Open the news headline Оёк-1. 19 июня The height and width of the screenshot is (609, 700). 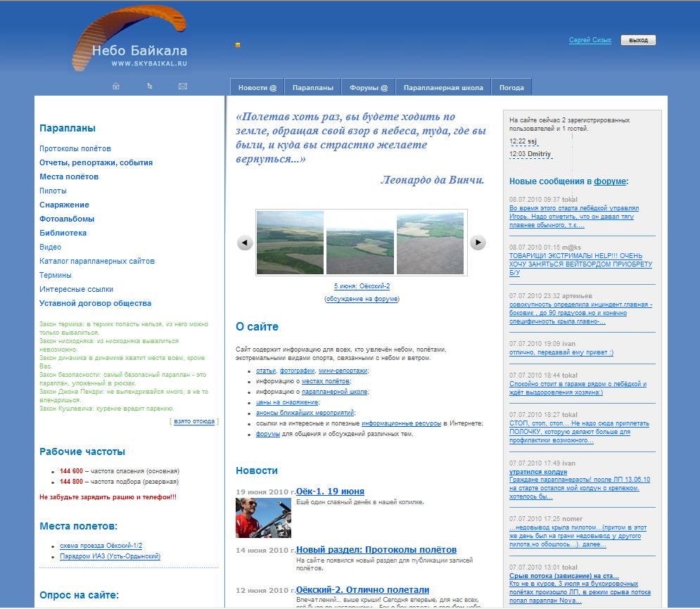330,491
